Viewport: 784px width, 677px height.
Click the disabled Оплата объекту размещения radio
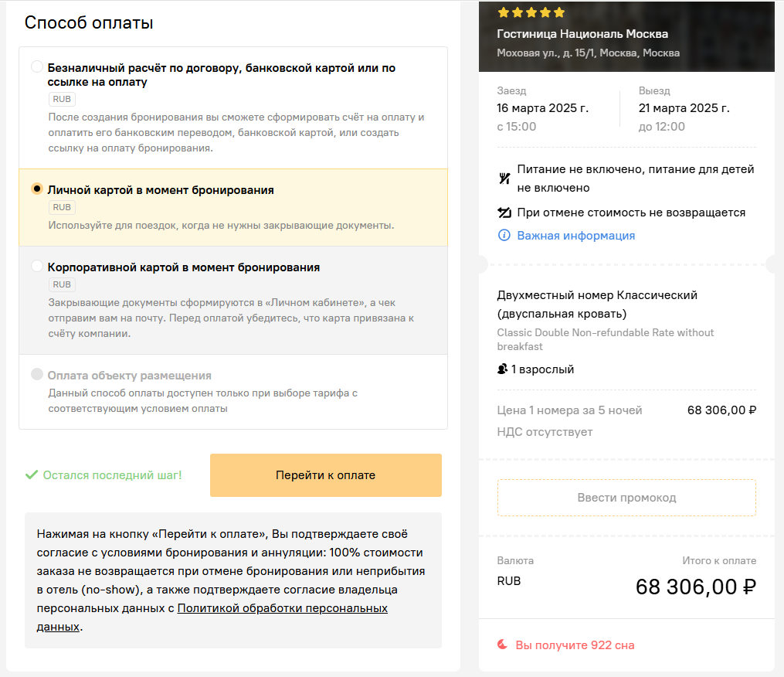[x=37, y=374]
